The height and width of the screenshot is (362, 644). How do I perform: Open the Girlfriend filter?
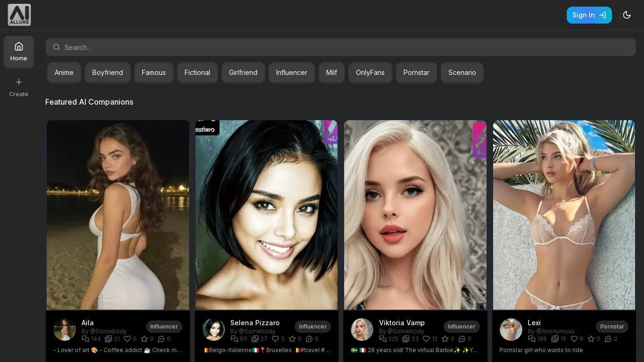(243, 73)
